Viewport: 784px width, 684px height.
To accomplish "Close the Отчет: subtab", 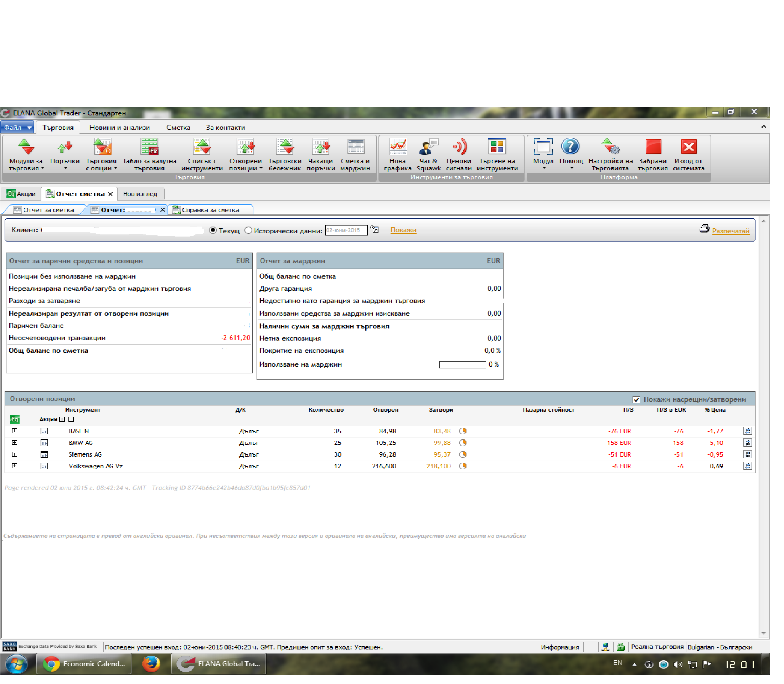I will pos(162,210).
